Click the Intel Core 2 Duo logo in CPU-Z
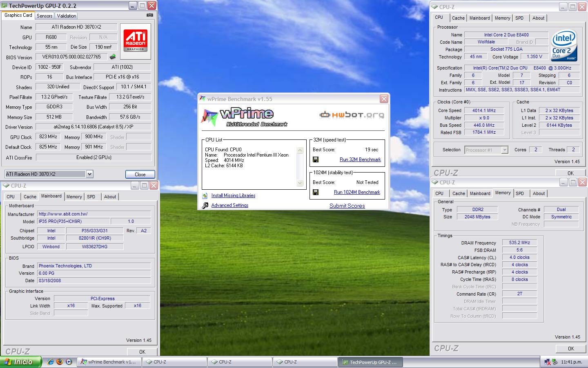588x368 pixels. click(563, 45)
